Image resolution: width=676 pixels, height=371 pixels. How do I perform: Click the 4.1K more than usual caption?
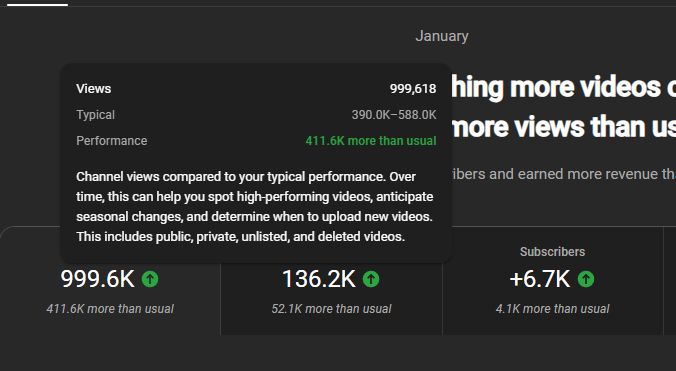click(x=553, y=309)
